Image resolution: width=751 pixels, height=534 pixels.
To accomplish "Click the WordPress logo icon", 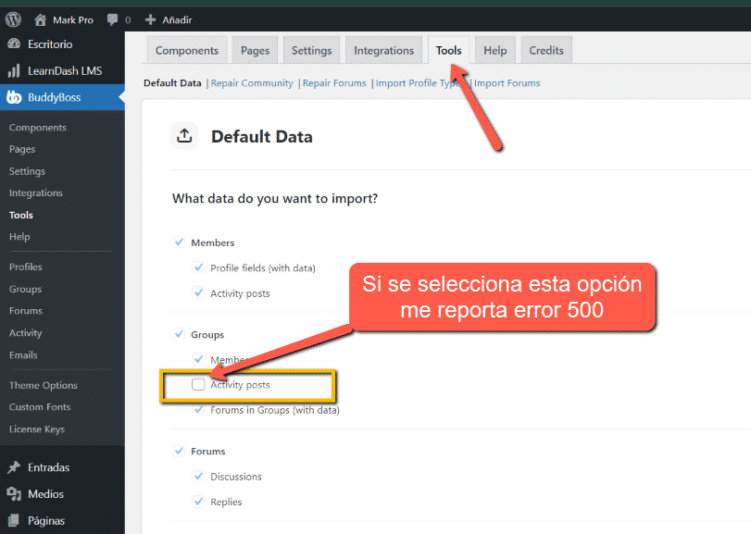I will pyautogui.click(x=13, y=19).
